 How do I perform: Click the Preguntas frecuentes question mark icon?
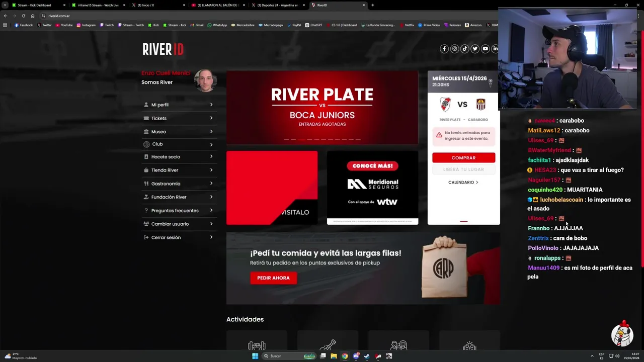tap(146, 211)
